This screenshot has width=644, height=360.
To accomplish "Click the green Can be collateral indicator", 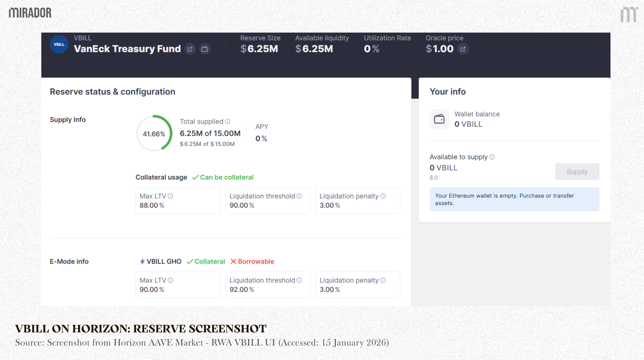I will click(223, 177).
